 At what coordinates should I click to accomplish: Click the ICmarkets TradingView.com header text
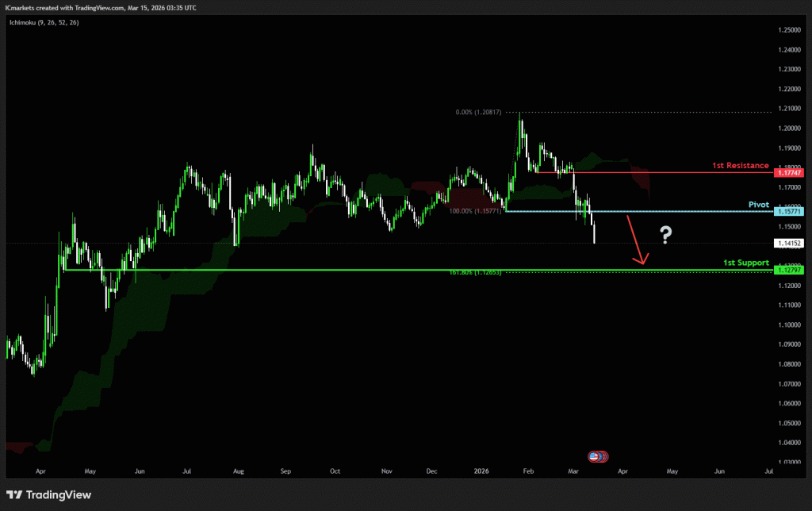[101, 7]
